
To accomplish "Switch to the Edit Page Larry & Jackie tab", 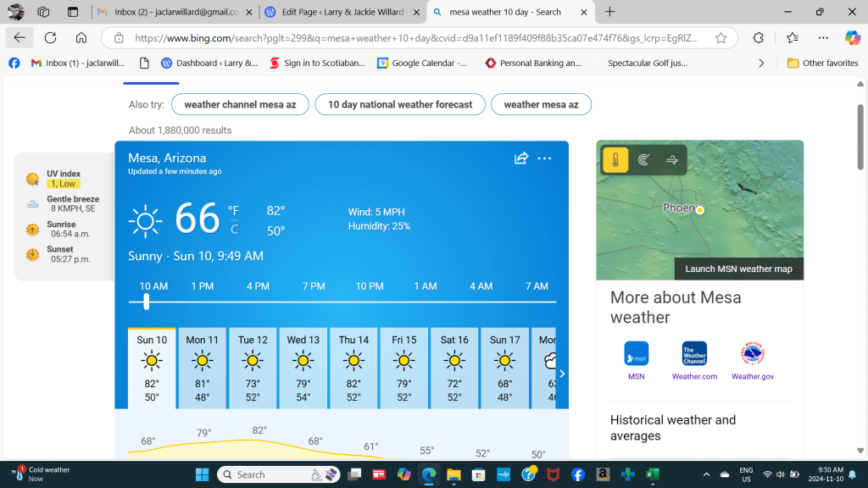I will 342,12.
